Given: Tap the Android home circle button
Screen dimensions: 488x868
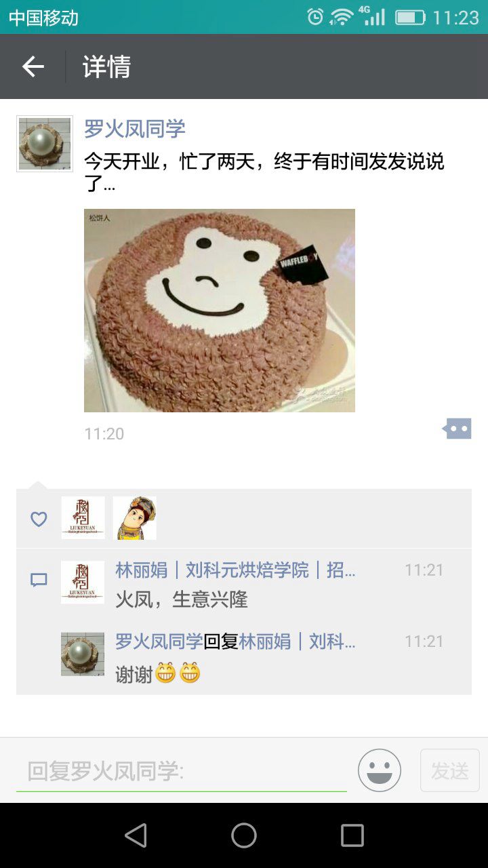Looking at the screenshot, I should tap(244, 835).
